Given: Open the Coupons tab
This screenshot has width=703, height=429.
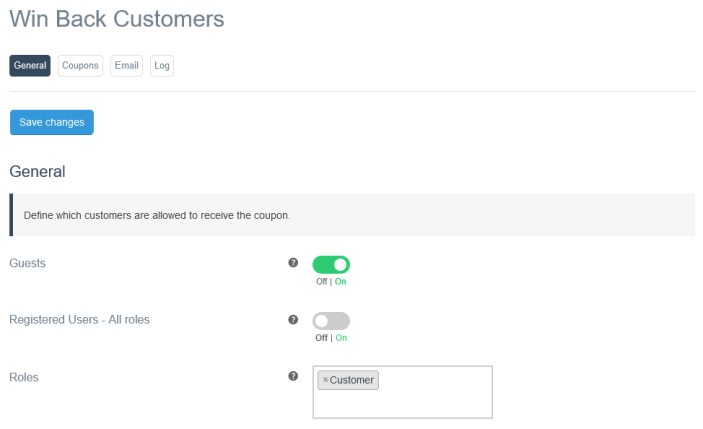Looking at the screenshot, I should point(80,66).
